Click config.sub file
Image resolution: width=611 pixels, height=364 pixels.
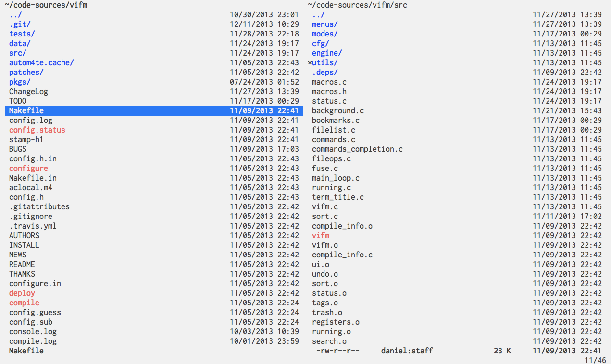(x=31, y=322)
